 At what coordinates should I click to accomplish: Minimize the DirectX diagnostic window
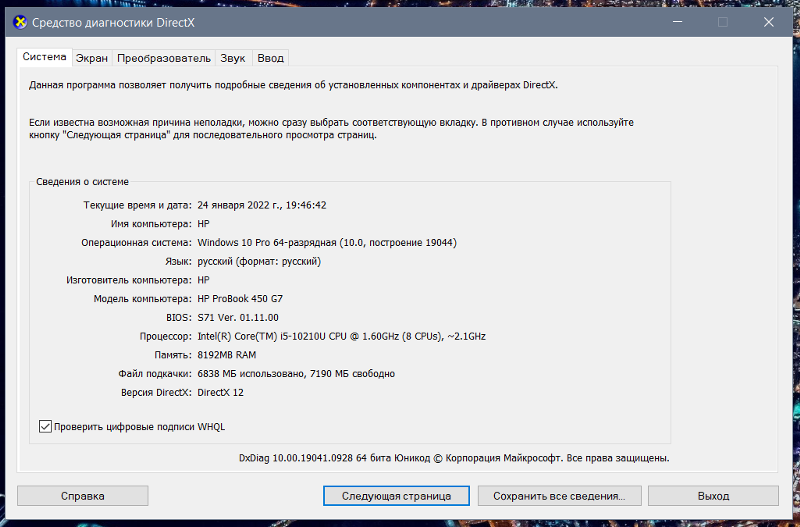(x=678, y=22)
